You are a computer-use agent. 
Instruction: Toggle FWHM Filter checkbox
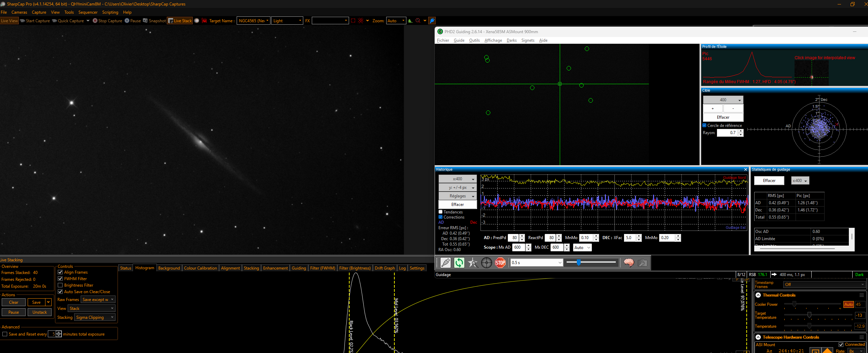[x=60, y=279]
